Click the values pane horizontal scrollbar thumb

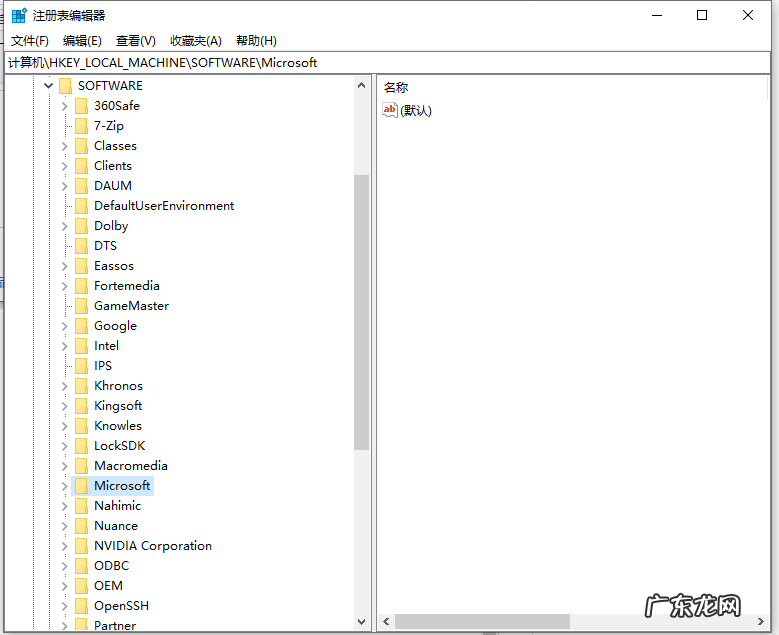[x=482, y=621]
